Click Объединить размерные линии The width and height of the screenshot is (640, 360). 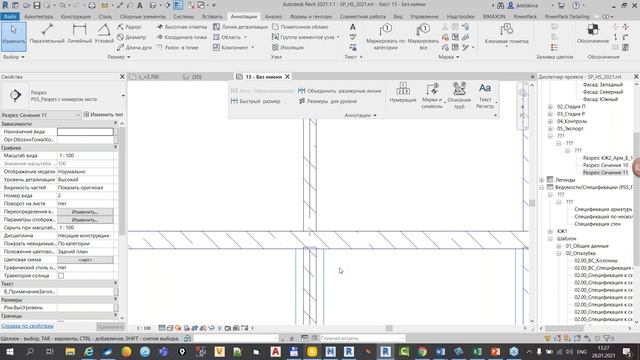point(339,91)
